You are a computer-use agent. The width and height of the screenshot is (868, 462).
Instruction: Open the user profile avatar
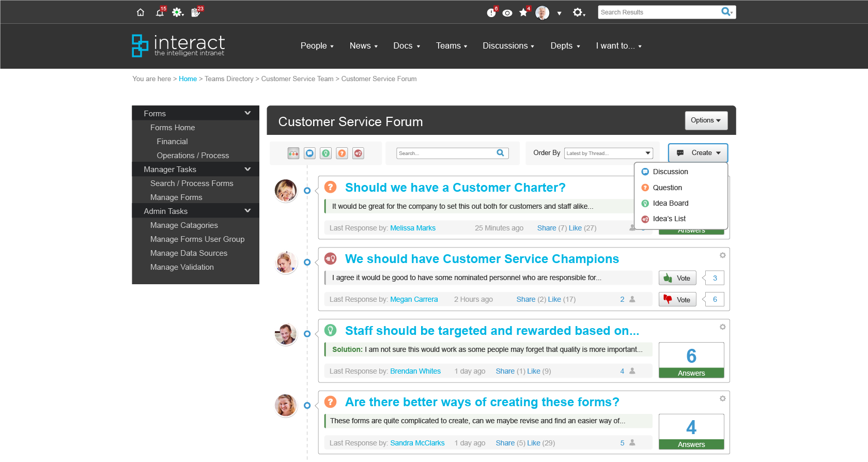[x=542, y=13]
